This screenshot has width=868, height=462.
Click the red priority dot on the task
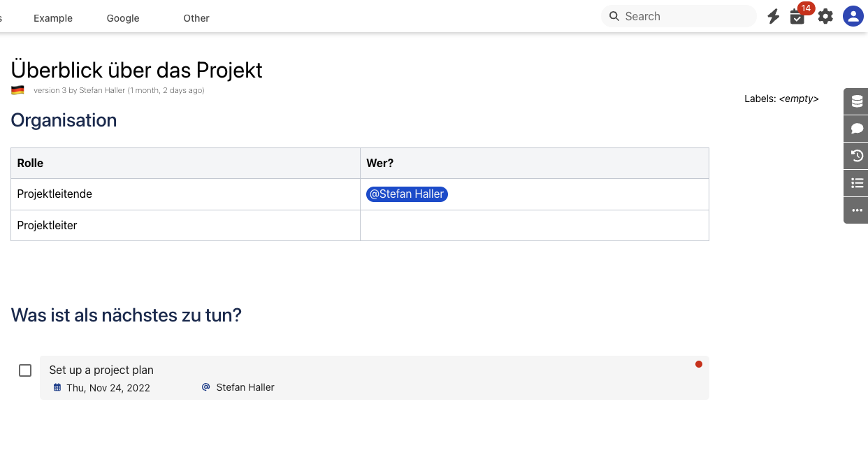(699, 364)
